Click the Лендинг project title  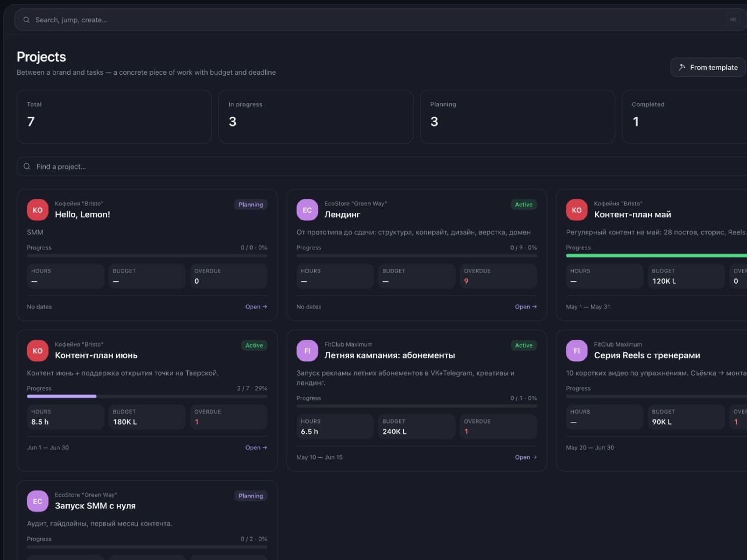click(342, 215)
